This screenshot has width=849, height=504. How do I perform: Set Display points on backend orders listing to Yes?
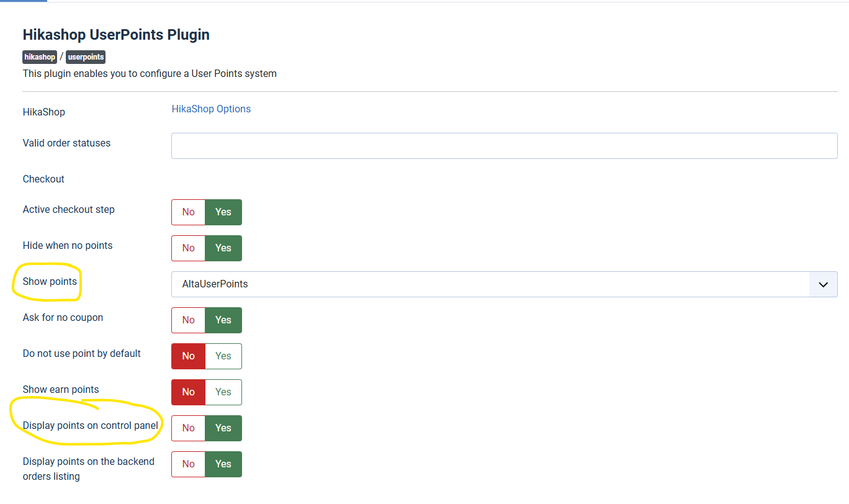223,464
